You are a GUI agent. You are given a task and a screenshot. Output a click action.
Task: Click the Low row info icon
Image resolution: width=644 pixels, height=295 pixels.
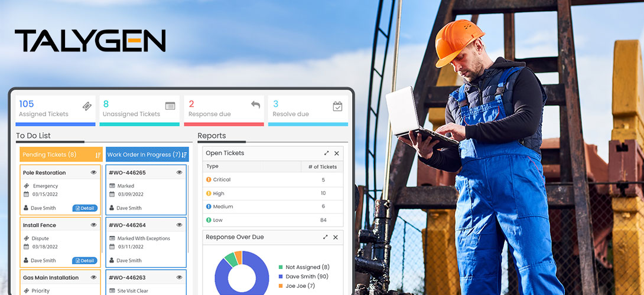coord(209,220)
